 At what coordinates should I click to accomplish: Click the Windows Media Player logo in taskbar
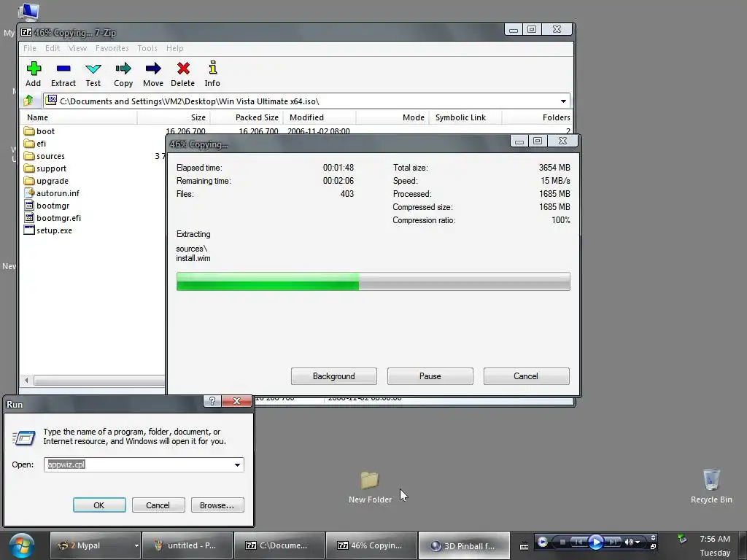(542, 542)
